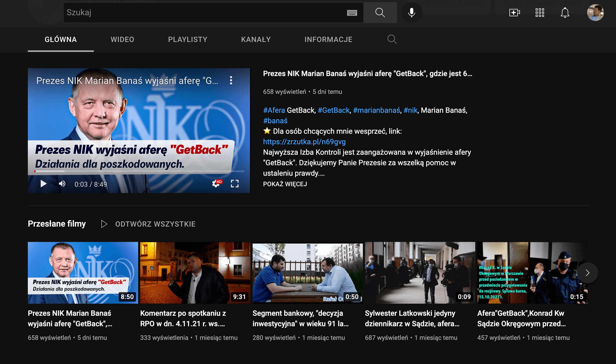Image resolution: width=616 pixels, height=364 pixels.
Task: Open the featured video title link
Action: 368,74
